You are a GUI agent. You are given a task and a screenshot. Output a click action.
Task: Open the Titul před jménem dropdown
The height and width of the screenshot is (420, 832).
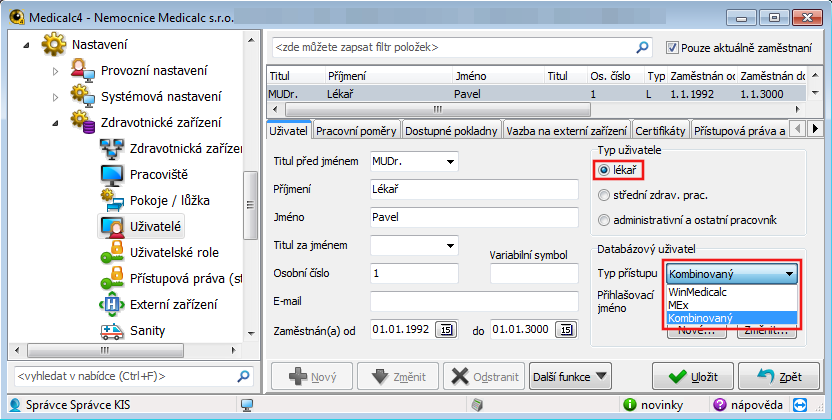point(450,161)
